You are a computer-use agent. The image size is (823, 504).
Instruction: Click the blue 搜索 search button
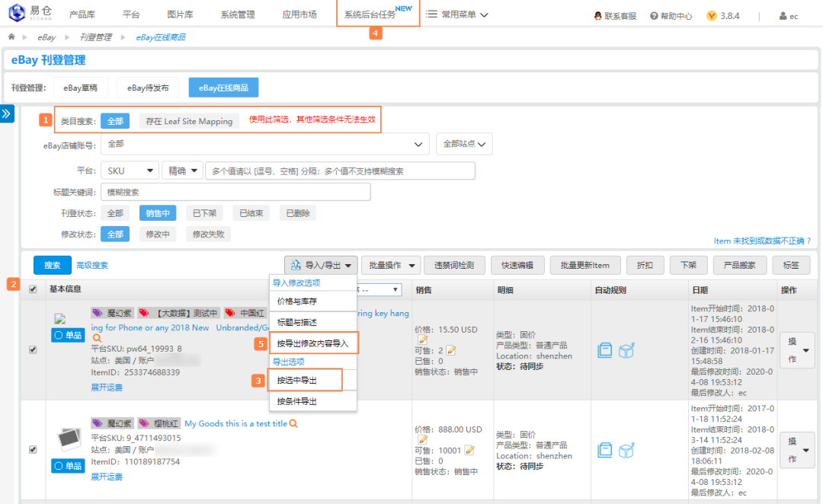pos(52,265)
